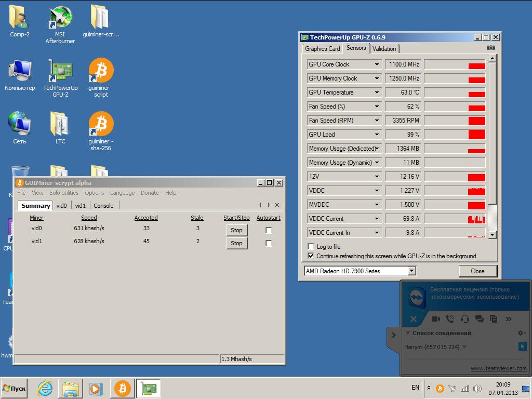The height and width of the screenshot is (399, 532).
Task: Open the Solo utilities menu
Action: coord(64,193)
